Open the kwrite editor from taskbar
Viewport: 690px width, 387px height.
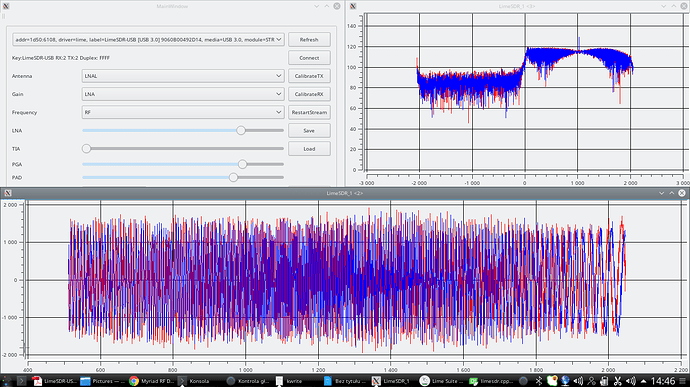click(x=291, y=381)
